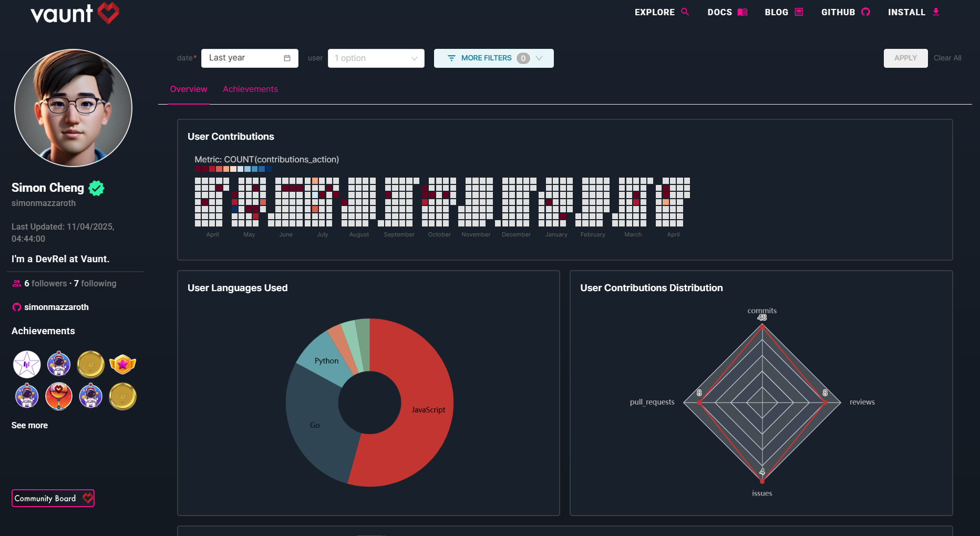Viewport: 980px width, 536px height.
Task: Click the December label on heatmap
Action: click(516, 234)
